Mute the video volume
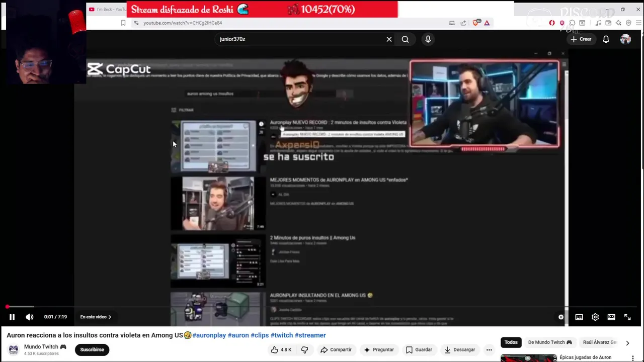This screenshot has height=362, width=644. pyautogui.click(x=30, y=317)
